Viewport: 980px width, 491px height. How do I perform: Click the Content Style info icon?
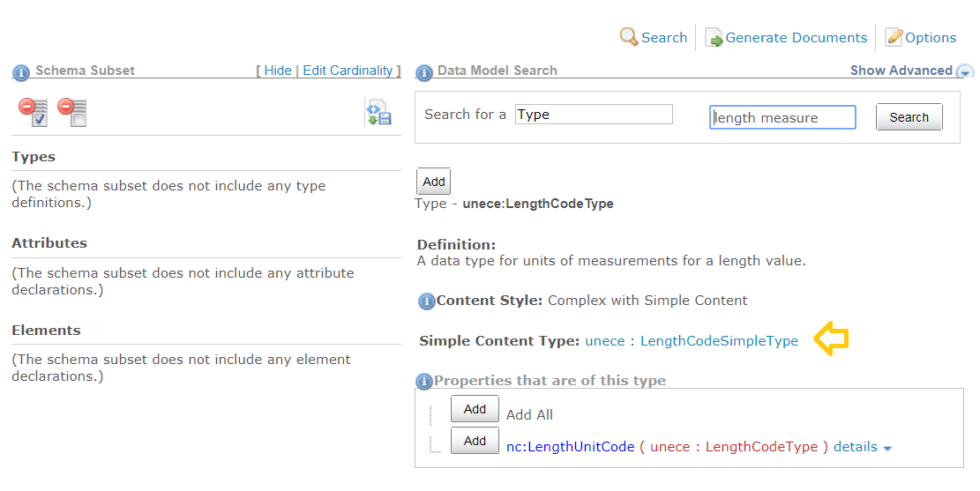[427, 301]
